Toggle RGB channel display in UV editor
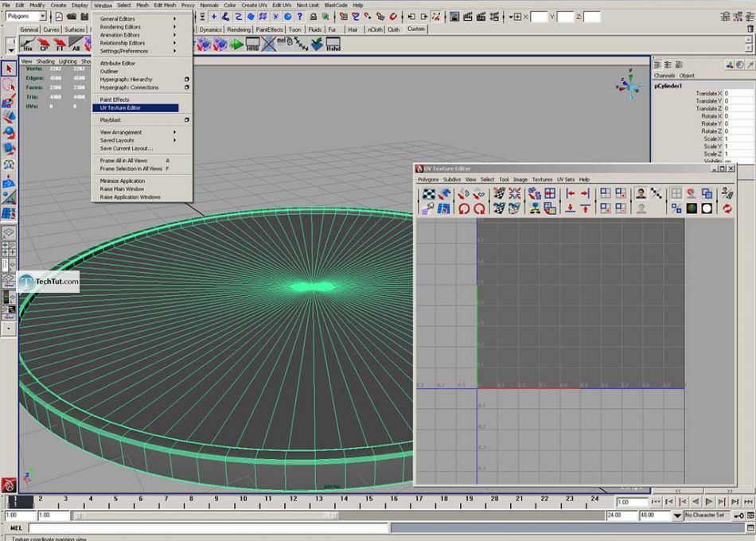The image size is (756, 541). (692, 208)
